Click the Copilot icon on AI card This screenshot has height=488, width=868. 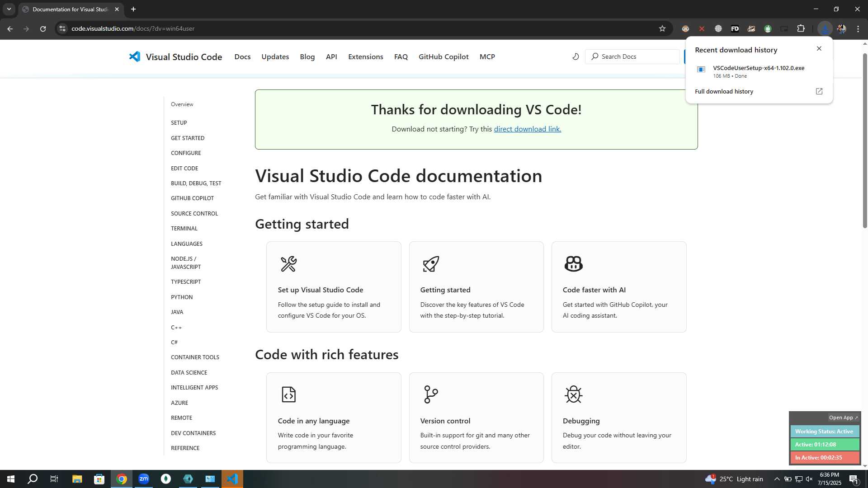point(573,264)
